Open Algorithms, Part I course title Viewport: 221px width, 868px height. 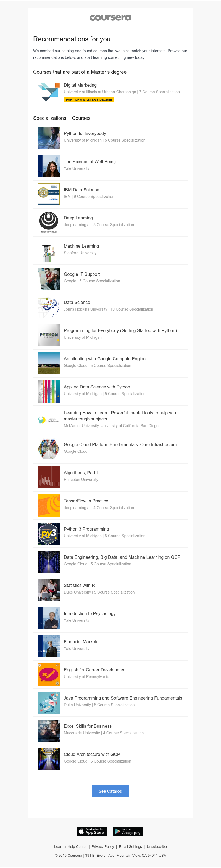click(x=81, y=473)
